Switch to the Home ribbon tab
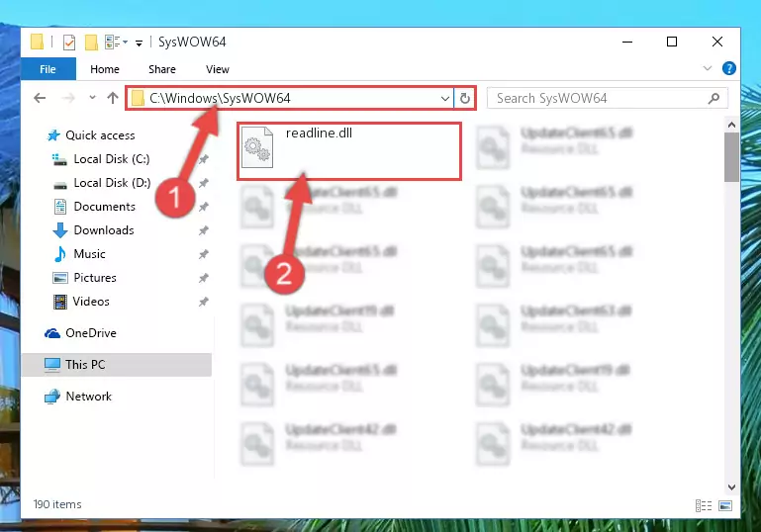 pos(104,69)
